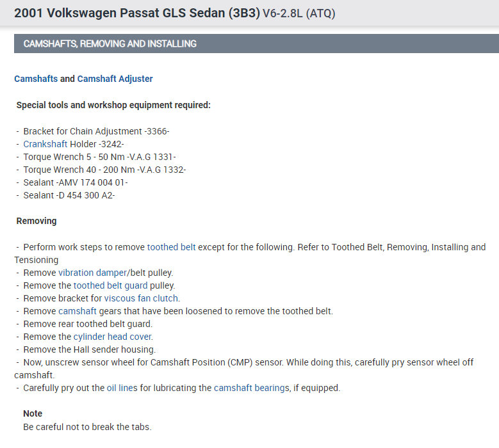Viewport: 499px width, 448px height.
Task: Open the Camshafts link at top
Action: click(36, 79)
